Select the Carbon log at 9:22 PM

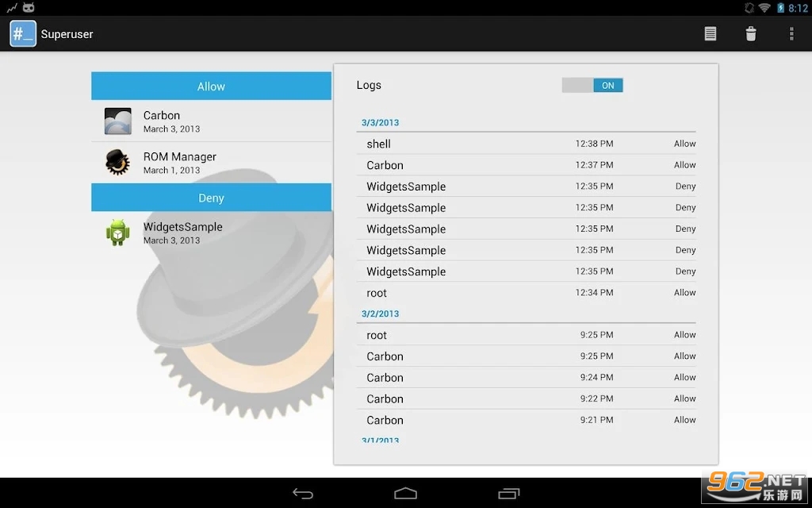pos(527,398)
